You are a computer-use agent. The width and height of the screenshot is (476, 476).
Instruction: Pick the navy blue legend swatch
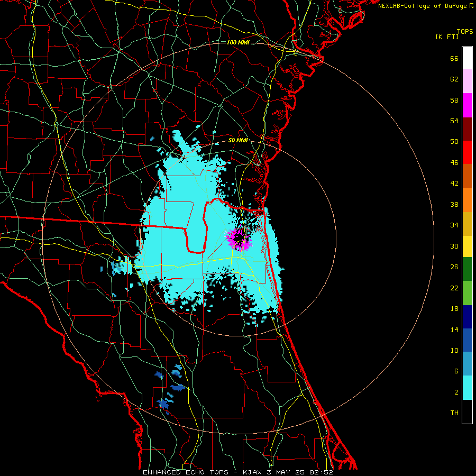(x=467, y=317)
